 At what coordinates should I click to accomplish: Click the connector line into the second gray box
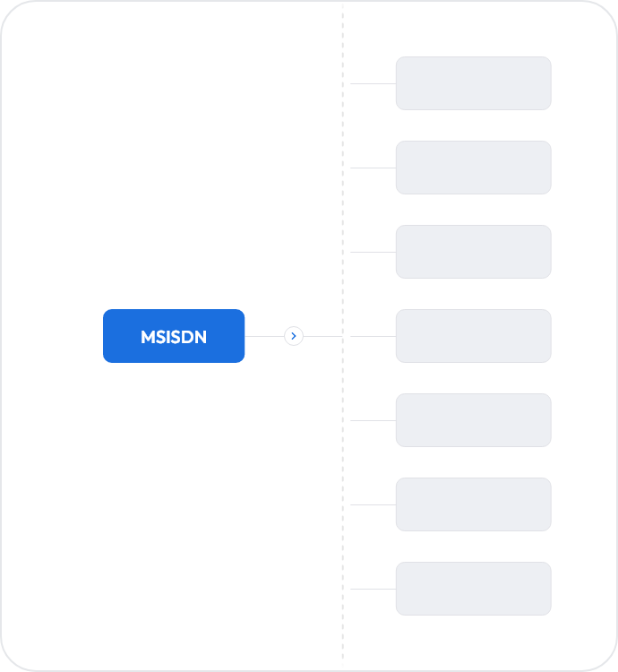[x=373, y=168]
